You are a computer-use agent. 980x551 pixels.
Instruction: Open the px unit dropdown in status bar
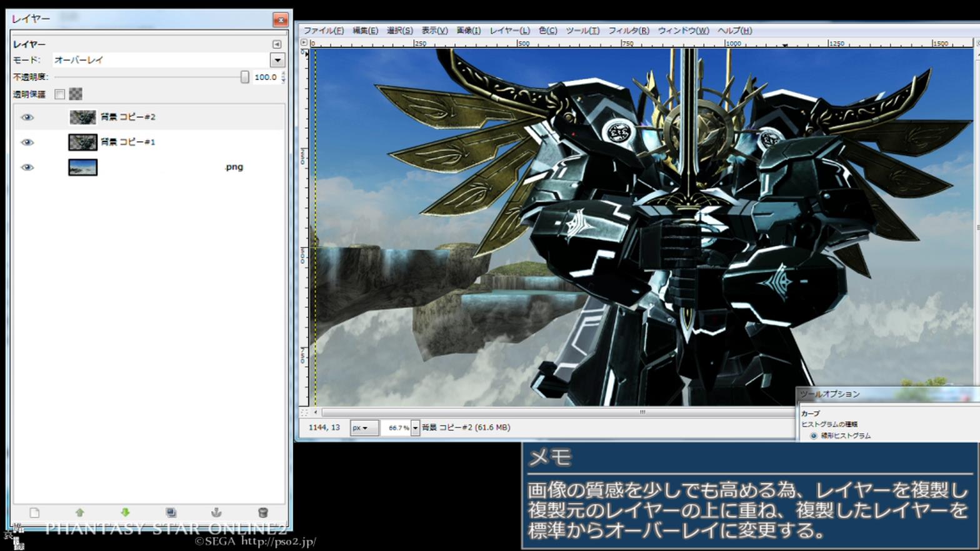click(364, 428)
